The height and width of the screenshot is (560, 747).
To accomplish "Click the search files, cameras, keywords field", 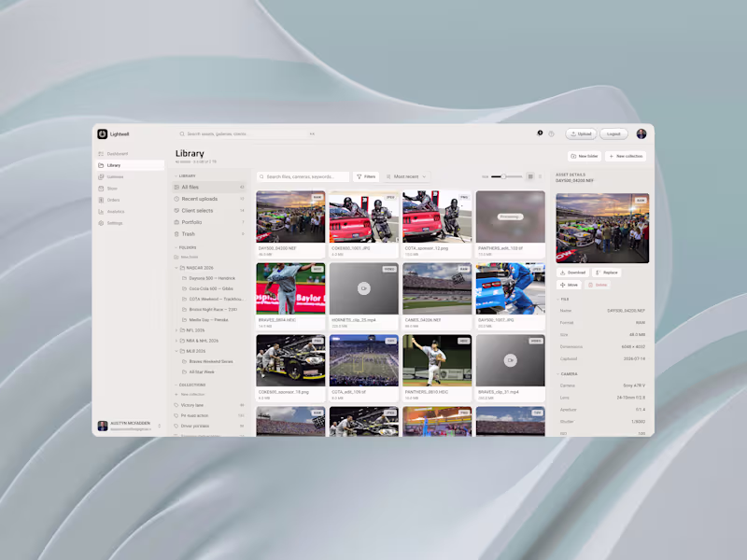I will (303, 176).
